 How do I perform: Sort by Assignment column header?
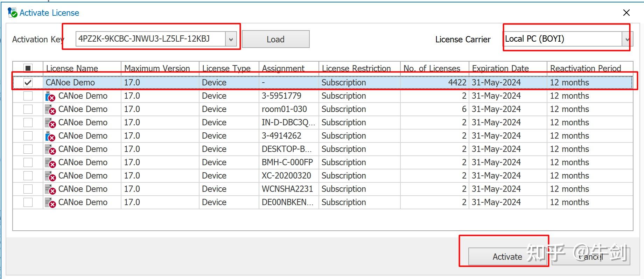click(x=289, y=68)
